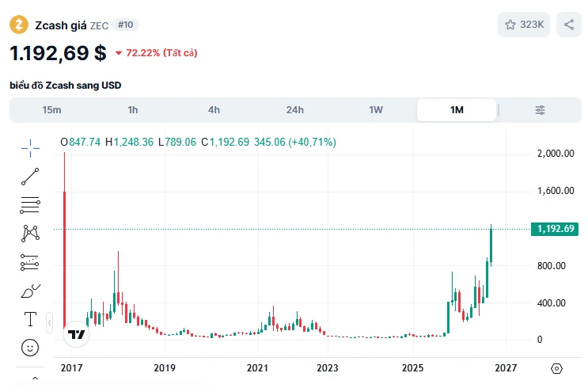Collapse the drawing toolbar with side arrow

(x=50, y=322)
